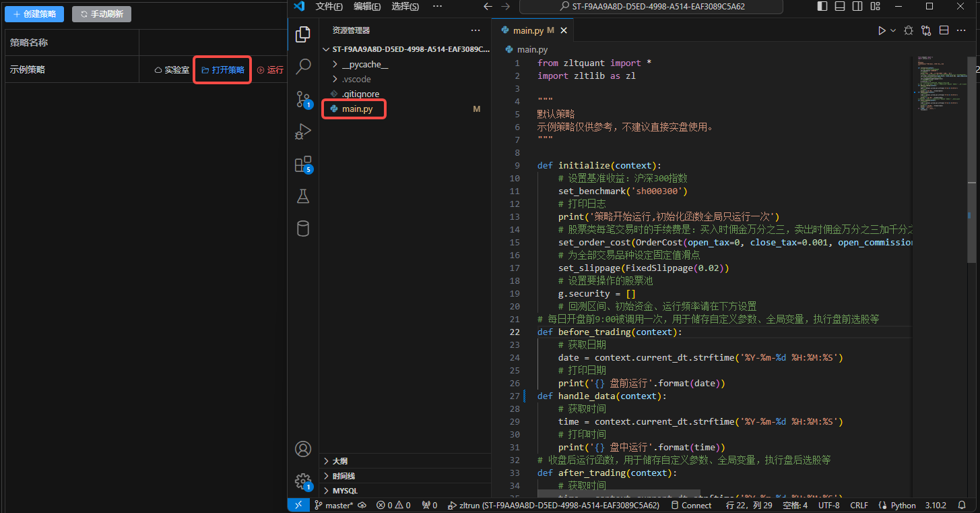
Task: Open the 编辑(E) menu
Action: click(x=367, y=6)
